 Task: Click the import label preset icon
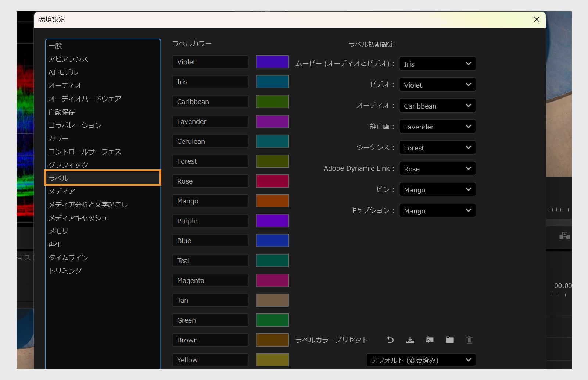(430, 340)
